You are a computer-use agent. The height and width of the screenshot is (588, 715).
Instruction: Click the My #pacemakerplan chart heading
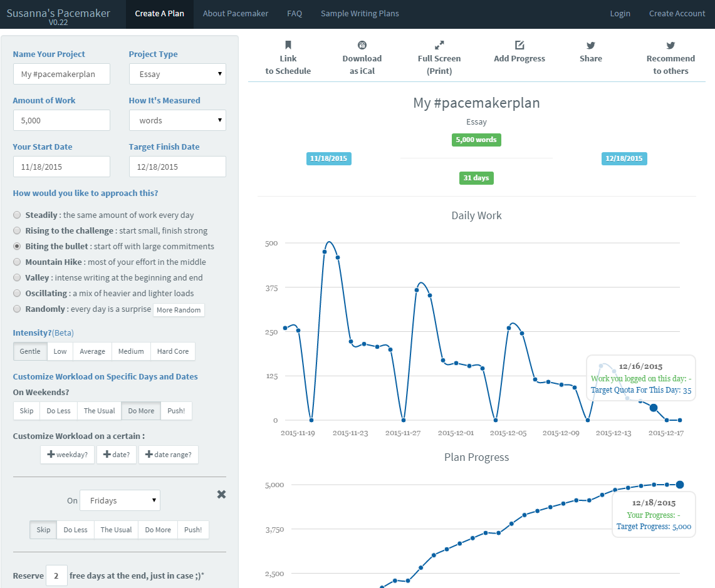click(x=476, y=103)
